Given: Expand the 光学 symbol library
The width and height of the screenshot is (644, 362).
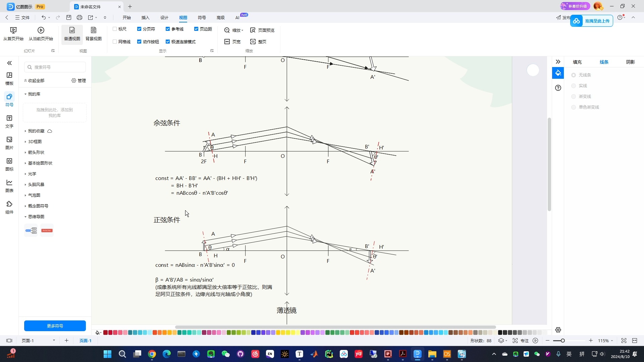Looking at the screenshot, I should (32, 174).
